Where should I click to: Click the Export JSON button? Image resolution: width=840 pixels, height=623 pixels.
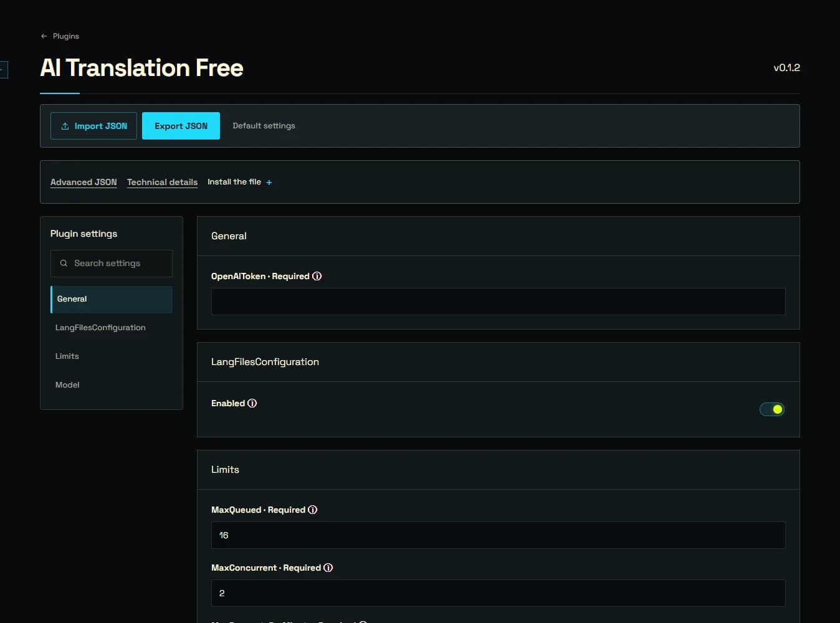[181, 126]
